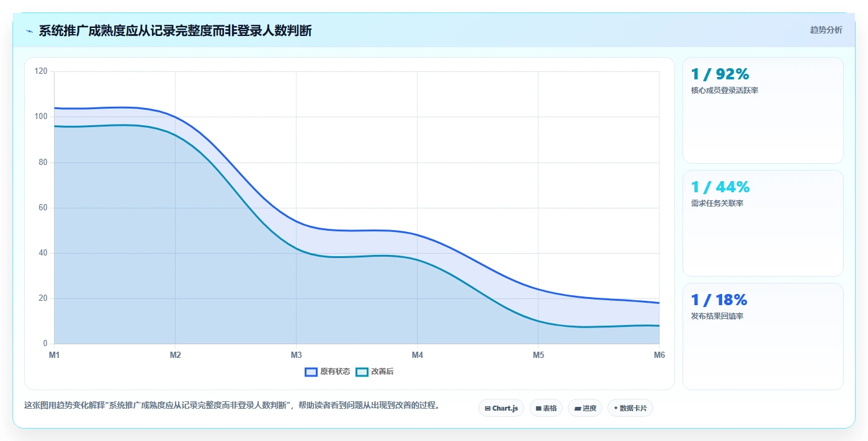Click the chart title 系统推广成熟度应从记录完整度而非登录人数判断
The height and width of the screenshot is (441, 868).
click(175, 30)
